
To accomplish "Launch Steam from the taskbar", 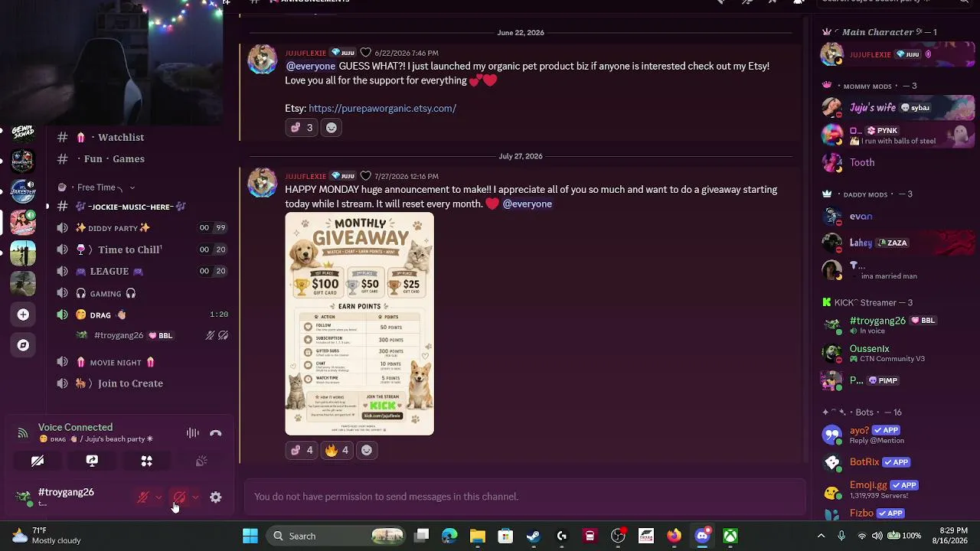I will point(534,536).
